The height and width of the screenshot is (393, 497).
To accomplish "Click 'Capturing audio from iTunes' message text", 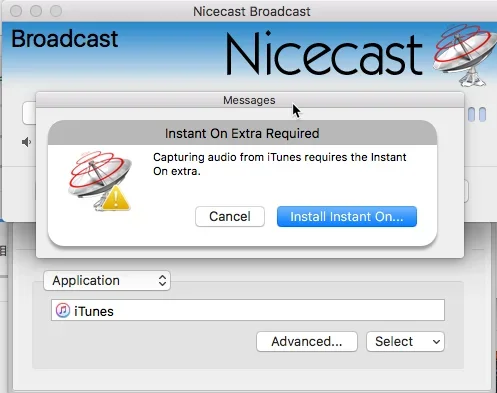I will pos(280,164).
